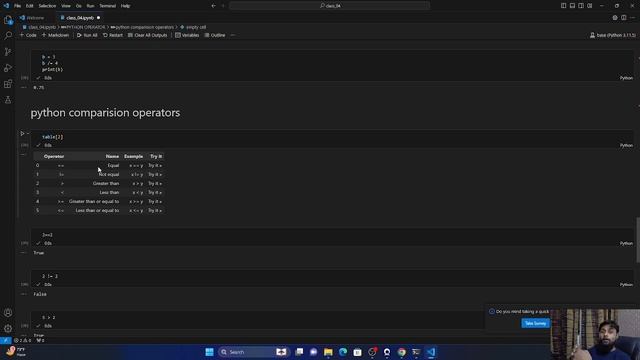This screenshot has width=640, height=360.
Task: Open the Manage gear in activity bar
Action: (8, 329)
